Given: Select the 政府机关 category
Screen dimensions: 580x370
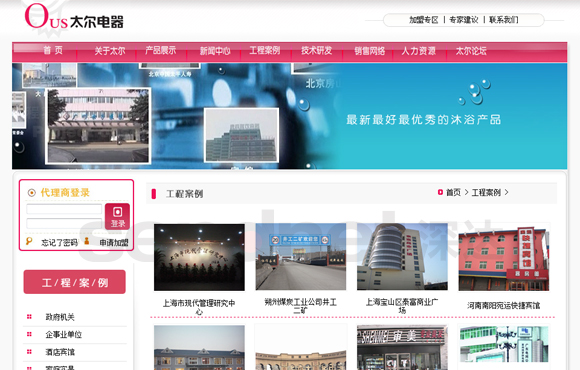Looking at the screenshot, I should (x=60, y=317).
